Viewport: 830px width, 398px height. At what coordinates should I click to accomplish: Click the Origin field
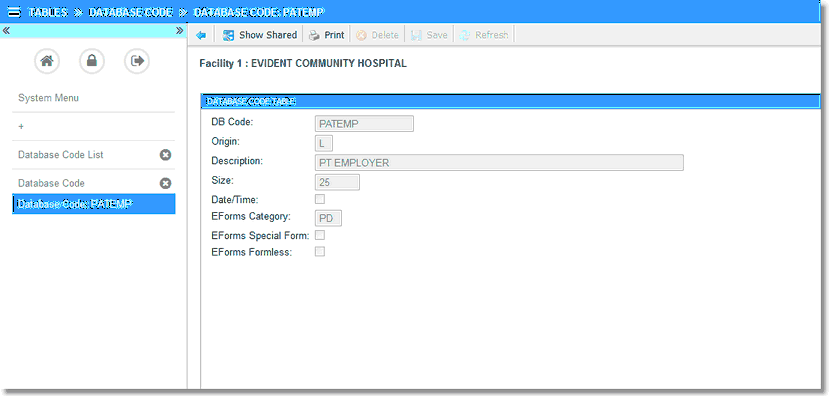(324, 143)
